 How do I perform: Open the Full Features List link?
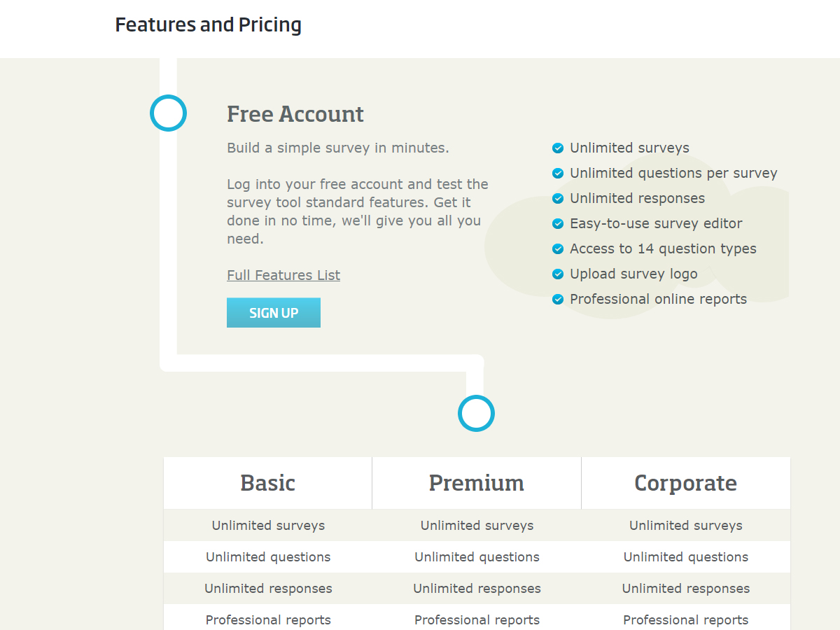pyautogui.click(x=283, y=275)
